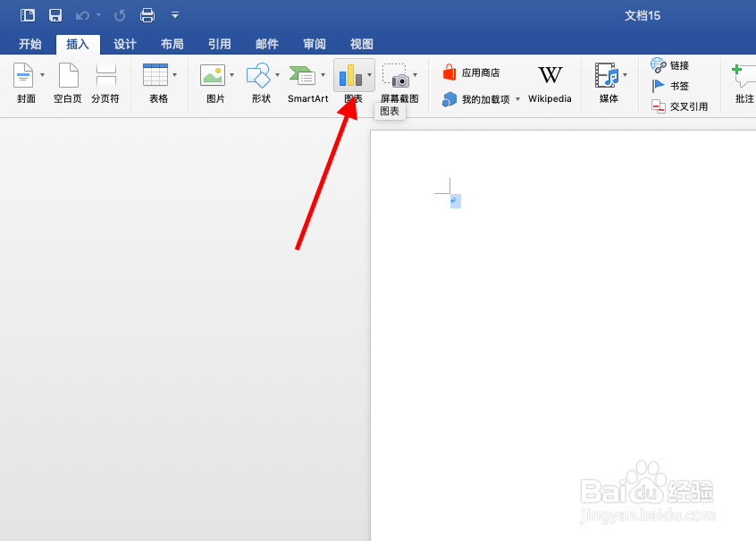Add a bookmark with 书签

(669, 86)
